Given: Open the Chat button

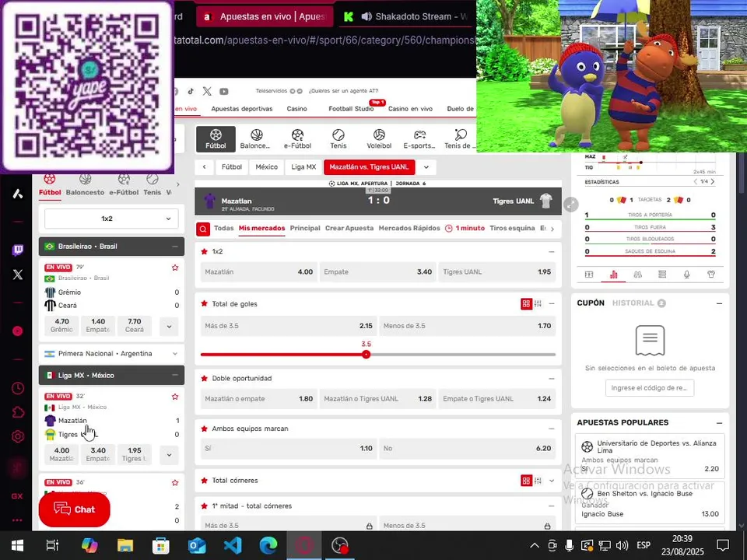Looking at the screenshot, I should (x=75, y=509).
